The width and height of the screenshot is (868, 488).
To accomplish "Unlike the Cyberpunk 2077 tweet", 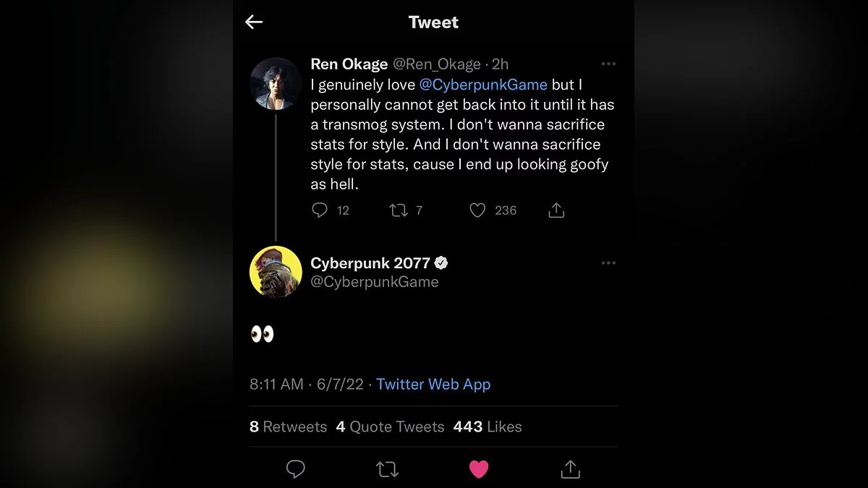I will pos(479,469).
